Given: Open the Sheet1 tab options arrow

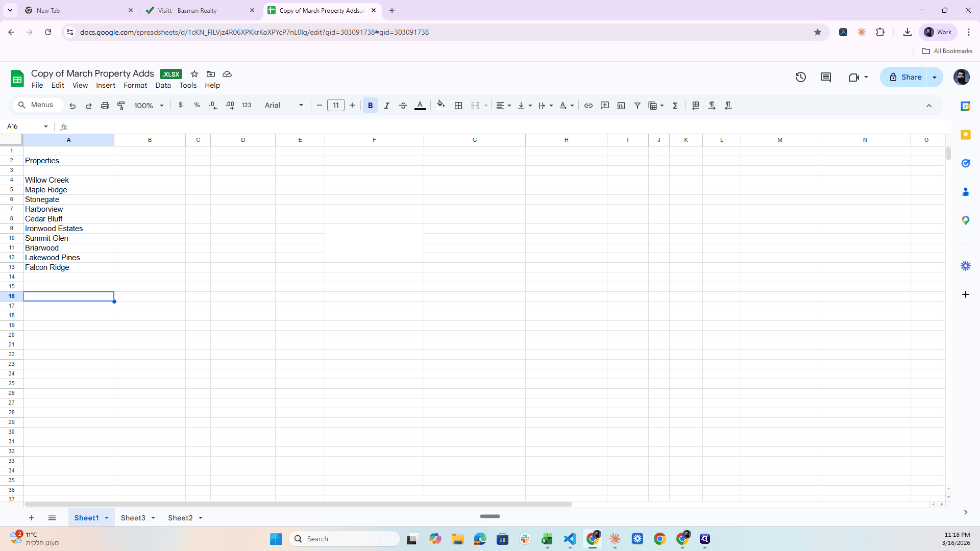Looking at the screenshot, I should (107, 518).
